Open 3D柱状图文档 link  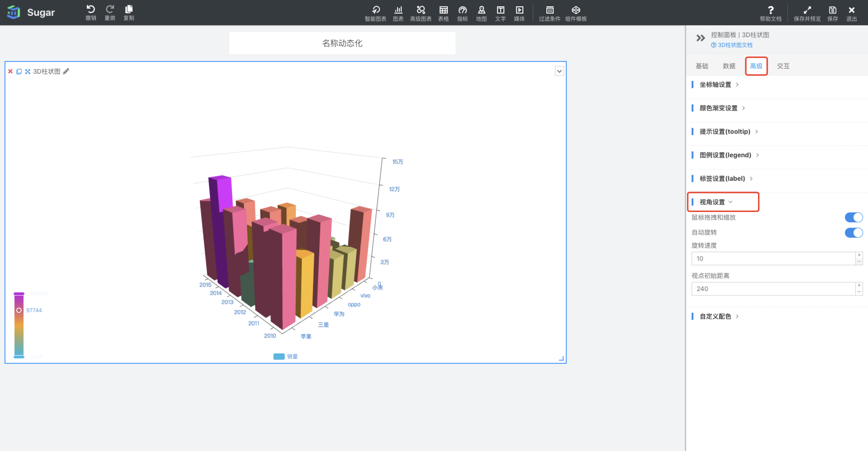coord(732,45)
